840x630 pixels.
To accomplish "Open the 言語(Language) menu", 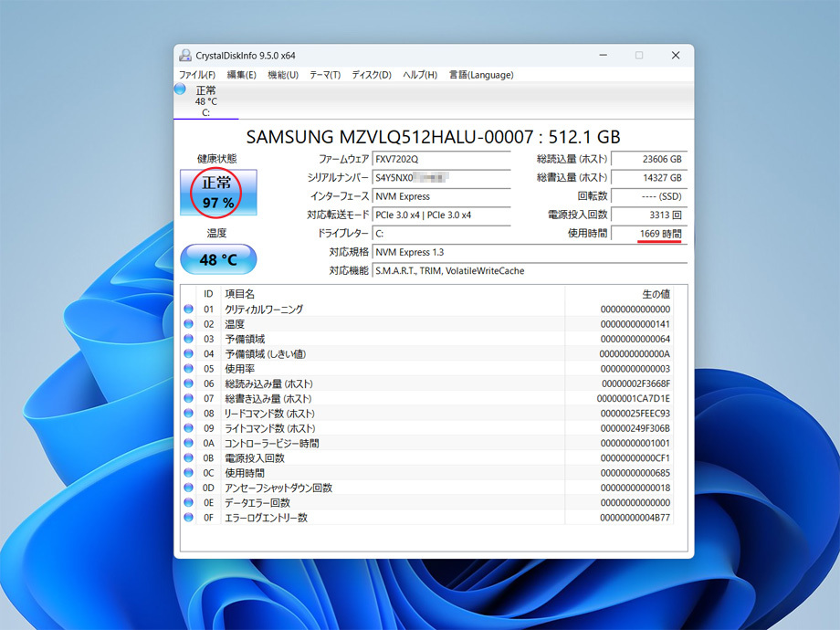I will (481, 75).
